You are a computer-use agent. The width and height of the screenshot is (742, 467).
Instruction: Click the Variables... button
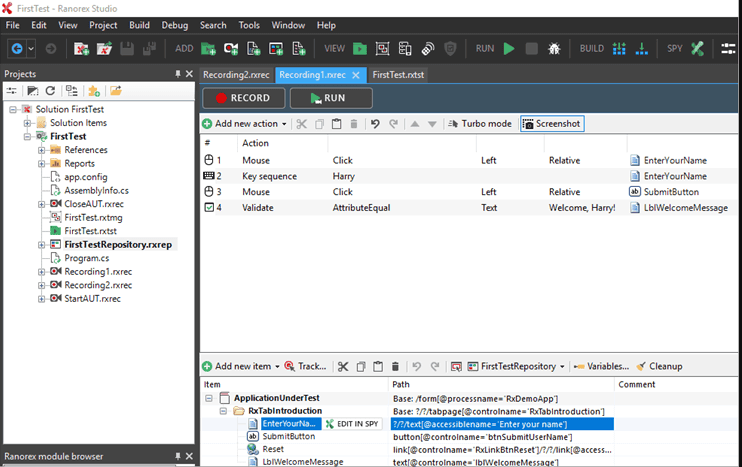click(601, 367)
